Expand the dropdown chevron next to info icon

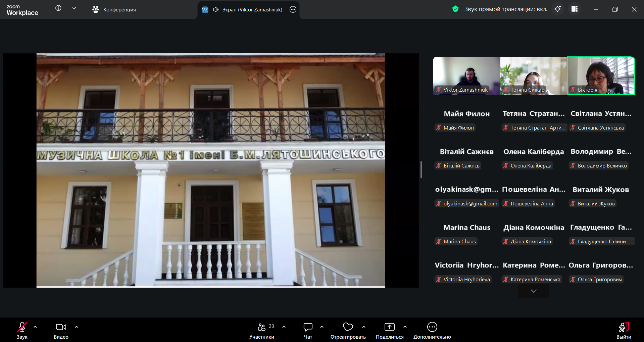[74, 8]
